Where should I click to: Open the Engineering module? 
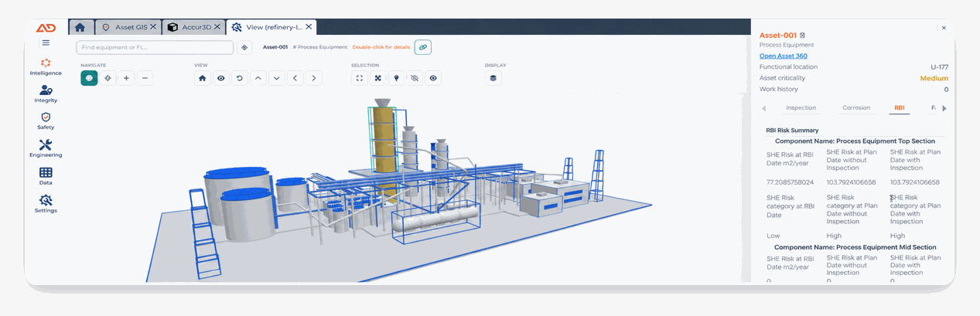click(x=46, y=148)
